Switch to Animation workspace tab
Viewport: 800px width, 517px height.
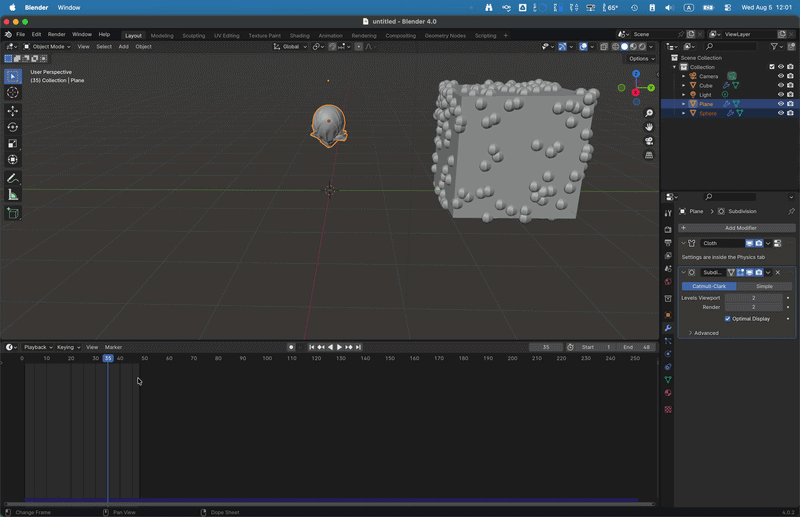331,36
